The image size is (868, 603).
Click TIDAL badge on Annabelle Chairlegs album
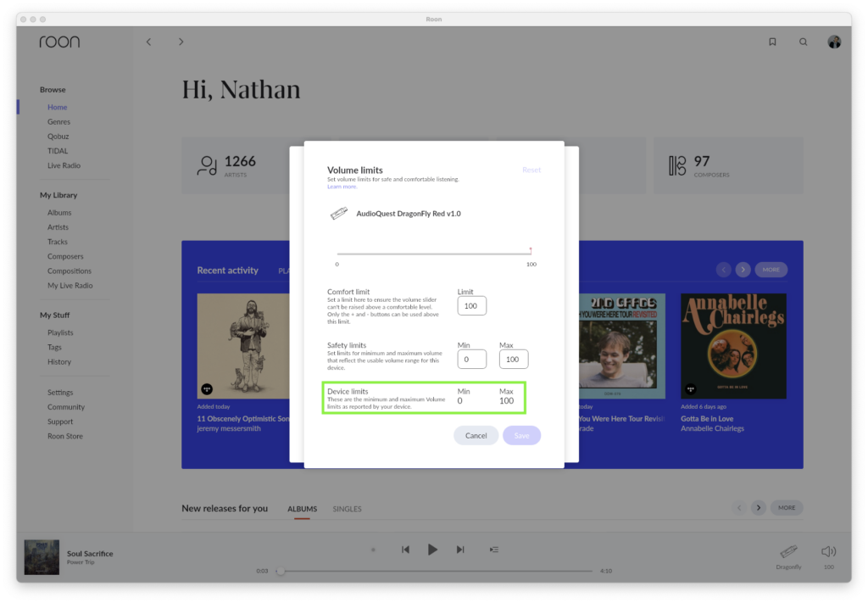[x=690, y=388]
